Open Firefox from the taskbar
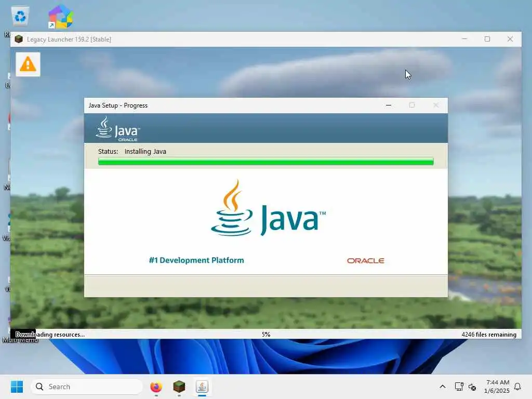The image size is (532, 399). 156,387
